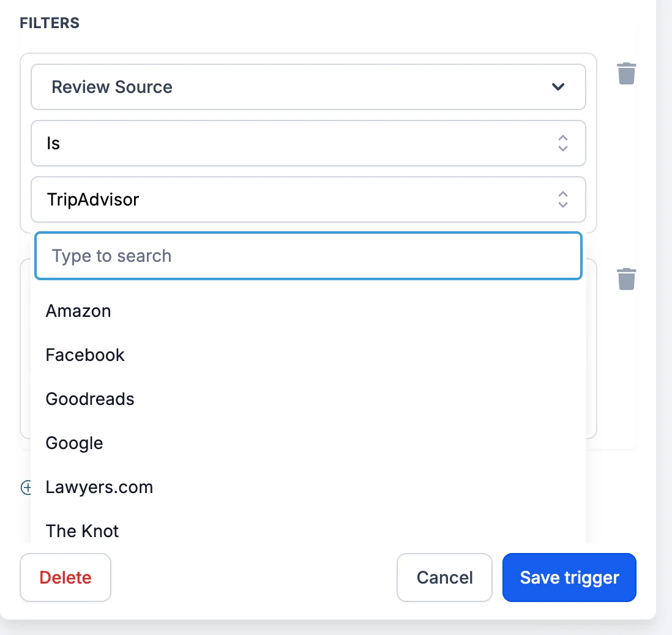Viewport: 672px width, 635px height.
Task: Open the TripAdvisor value dropdown
Action: click(x=308, y=199)
